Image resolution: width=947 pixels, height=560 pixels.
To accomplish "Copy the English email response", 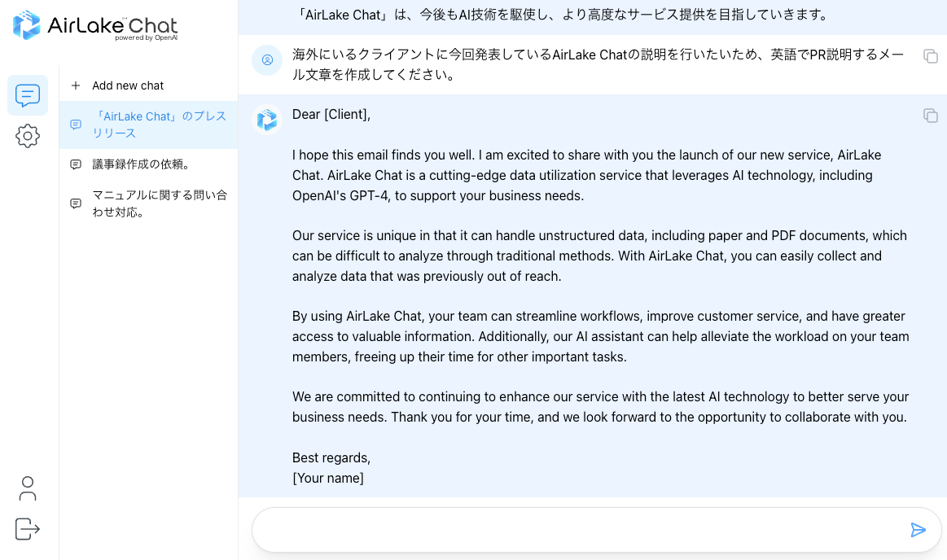I will coord(930,116).
